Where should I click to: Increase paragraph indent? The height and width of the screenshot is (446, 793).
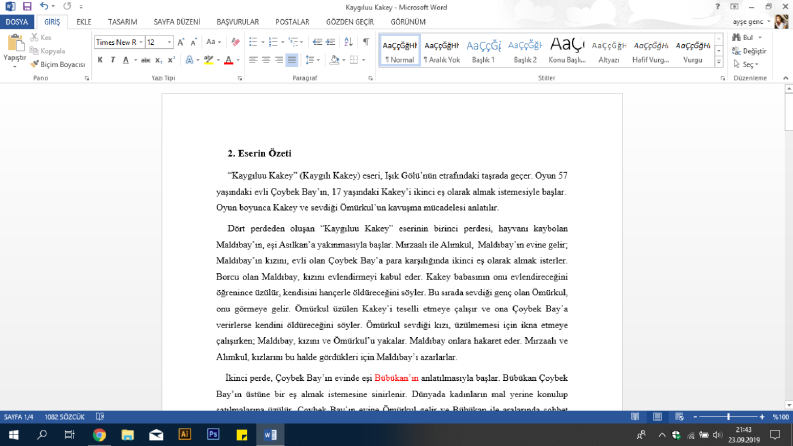click(330, 42)
